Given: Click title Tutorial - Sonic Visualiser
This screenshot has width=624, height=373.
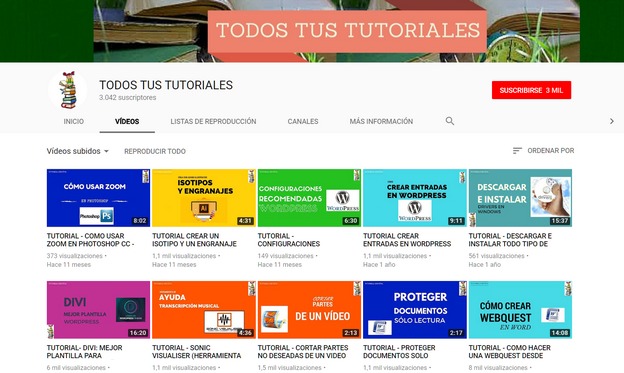Looking at the screenshot, I should 197,352.
